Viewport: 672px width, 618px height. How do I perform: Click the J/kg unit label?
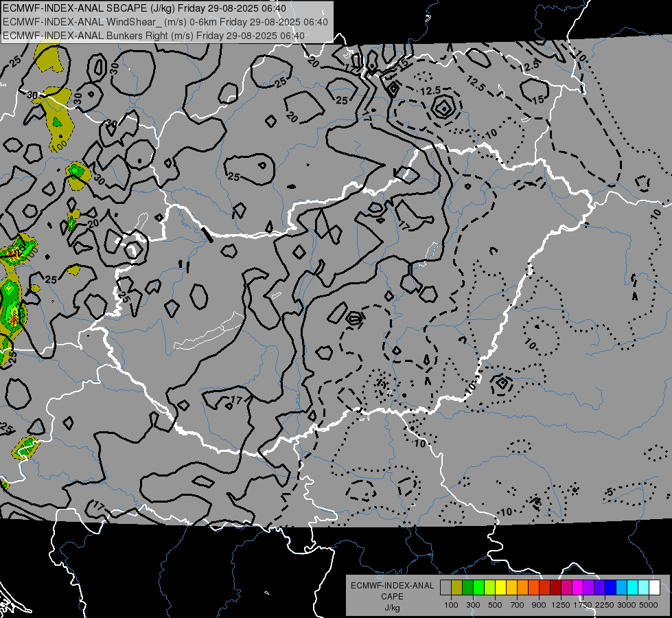392,608
